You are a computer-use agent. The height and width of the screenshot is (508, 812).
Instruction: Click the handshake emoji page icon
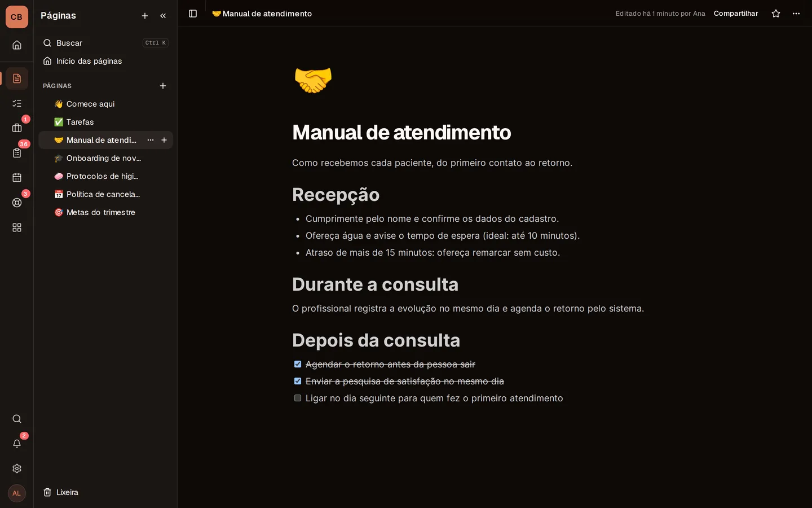click(x=313, y=79)
